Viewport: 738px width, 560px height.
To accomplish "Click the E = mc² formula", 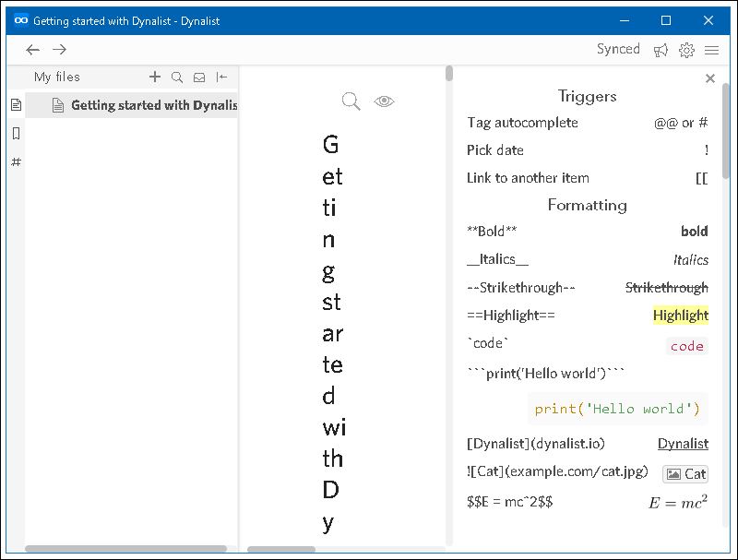I will coord(678,502).
